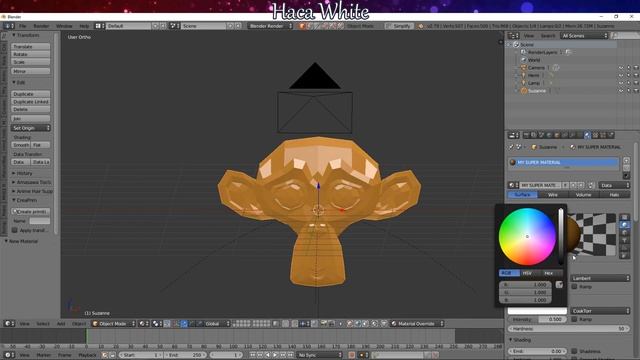Jump to the timeline end frame

(x=291, y=355)
